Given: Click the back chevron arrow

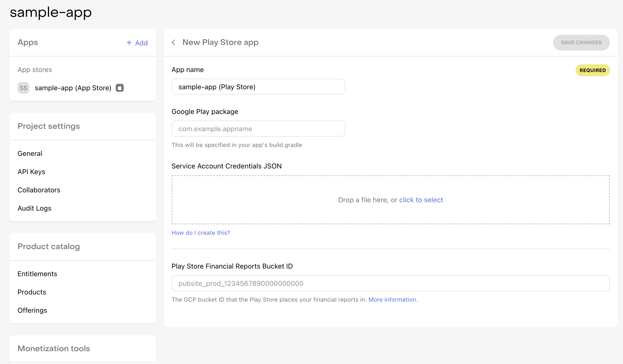Looking at the screenshot, I should pyautogui.click(x=174, y=42).
